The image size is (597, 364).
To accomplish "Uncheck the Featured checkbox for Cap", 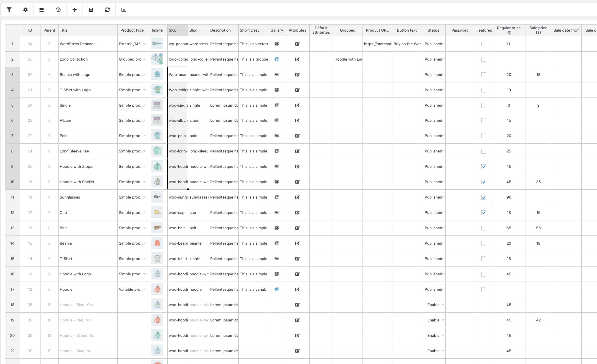I will (484, 212).
